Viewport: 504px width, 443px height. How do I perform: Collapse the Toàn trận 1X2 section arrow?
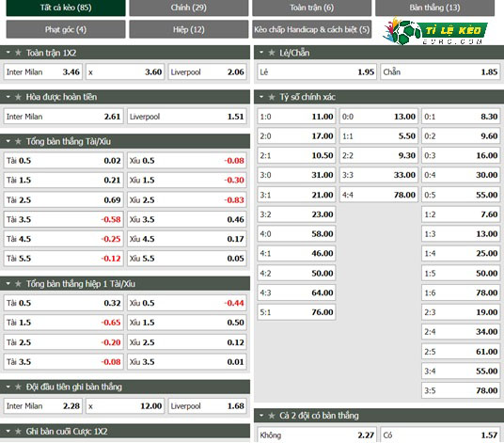pos(8,53)
